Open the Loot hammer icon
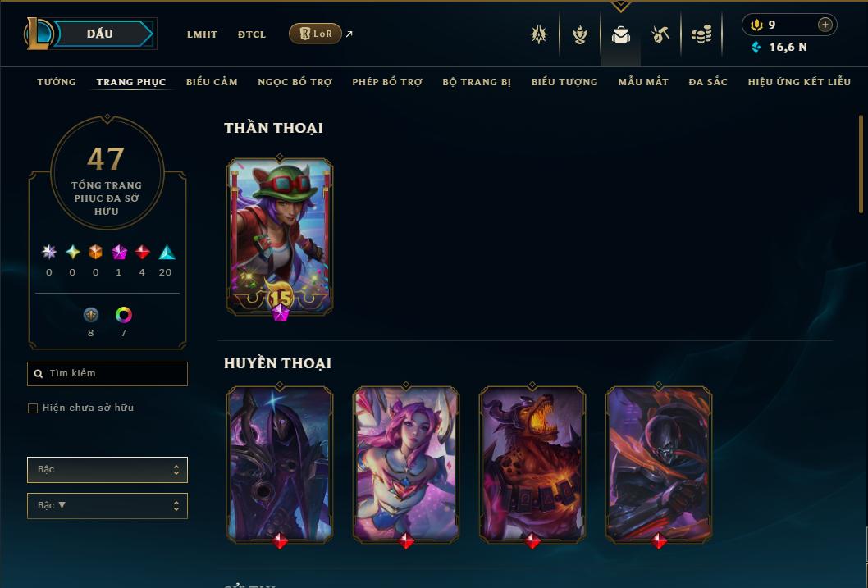This screenshot has height=588, width=868. point(660,34)
